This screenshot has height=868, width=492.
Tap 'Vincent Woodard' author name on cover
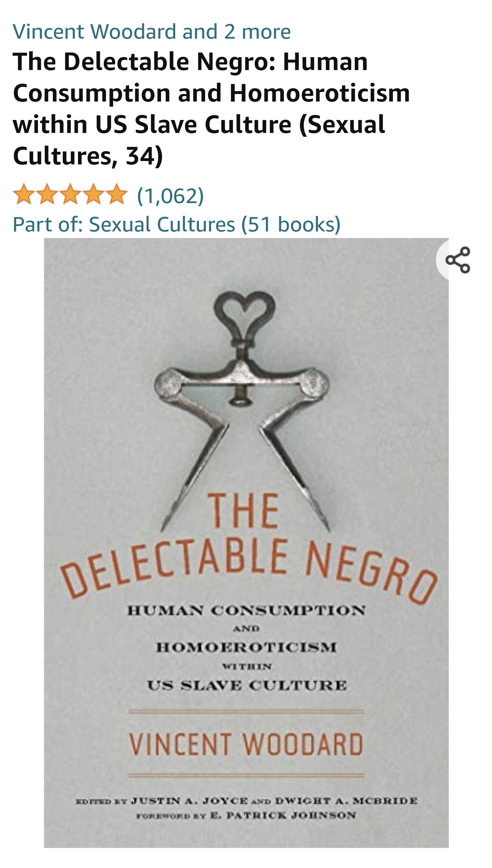[246, 745]
